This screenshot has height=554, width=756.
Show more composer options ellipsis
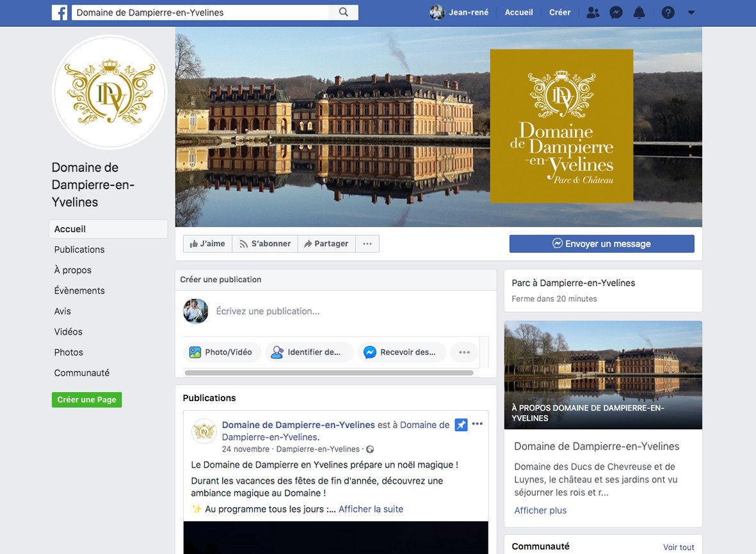[464, 352]
